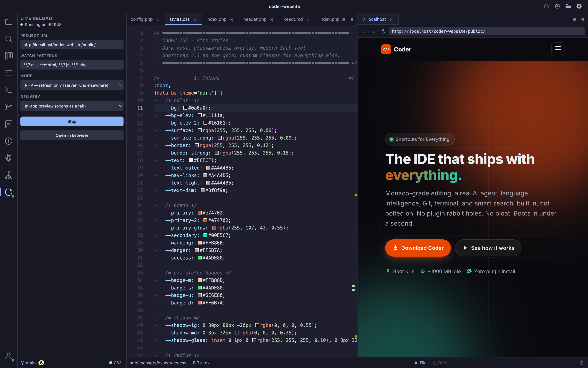Open the network tree sidebar icon
This screenshot has height=368, width=588.
tap(9, 175)
